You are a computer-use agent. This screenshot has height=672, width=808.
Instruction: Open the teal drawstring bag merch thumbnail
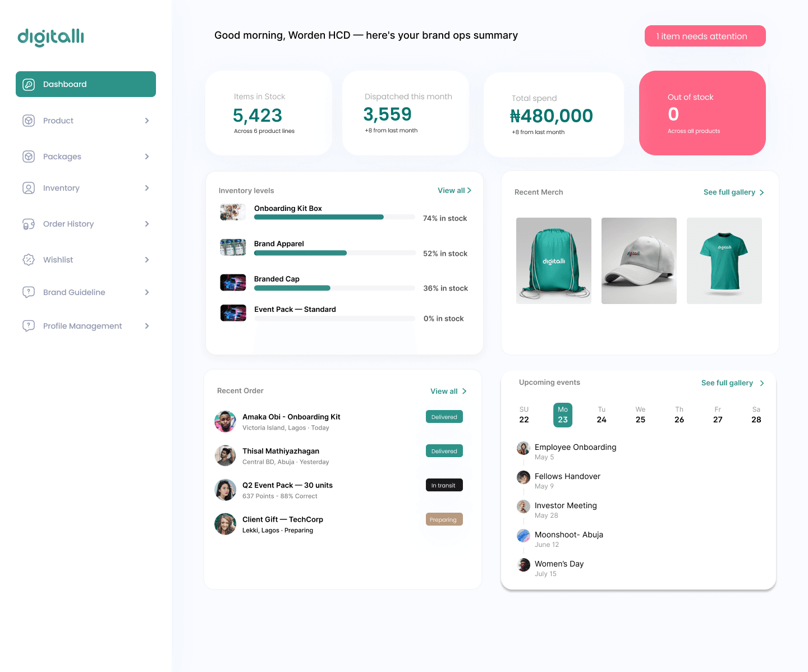tap(553, 260)
